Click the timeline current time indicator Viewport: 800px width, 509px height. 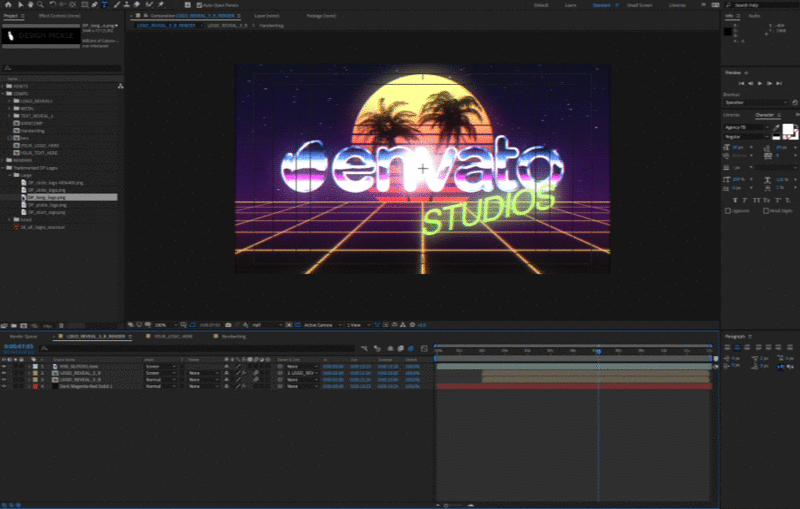click(x=598, y=351)
